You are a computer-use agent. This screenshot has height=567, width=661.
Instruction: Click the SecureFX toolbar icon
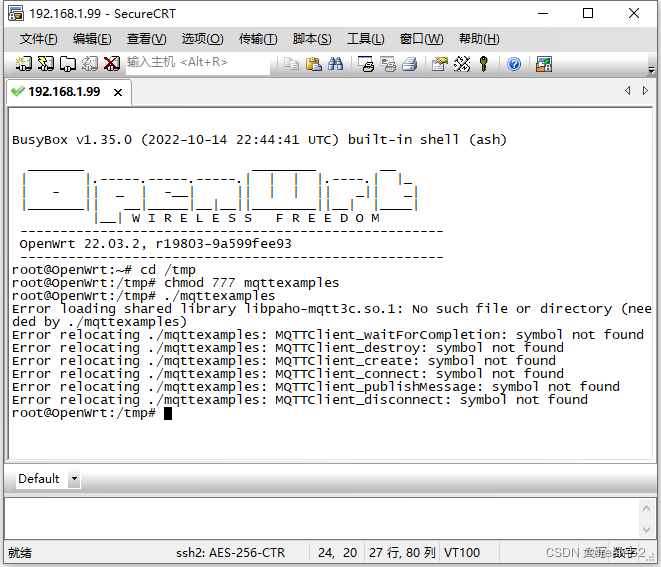coord(544,64)
